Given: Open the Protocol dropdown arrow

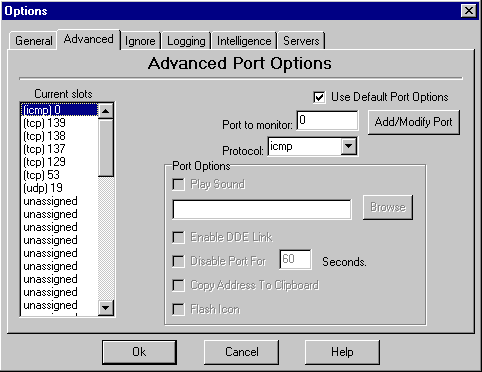Looking at the screenshot, I should pos(349,146).
